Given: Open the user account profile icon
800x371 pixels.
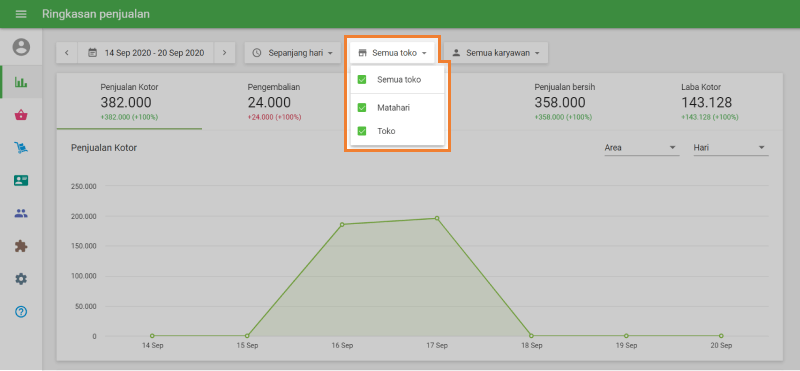Looking at the screenshot, I should coord(21,47).
